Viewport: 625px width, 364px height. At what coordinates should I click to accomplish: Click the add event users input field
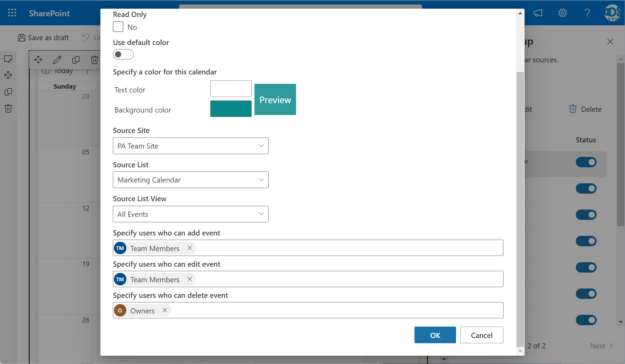coord(346,248)
